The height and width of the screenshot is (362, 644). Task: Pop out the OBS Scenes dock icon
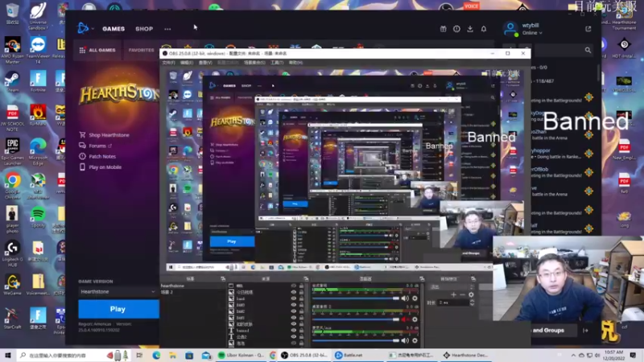[x=223, y=278]
